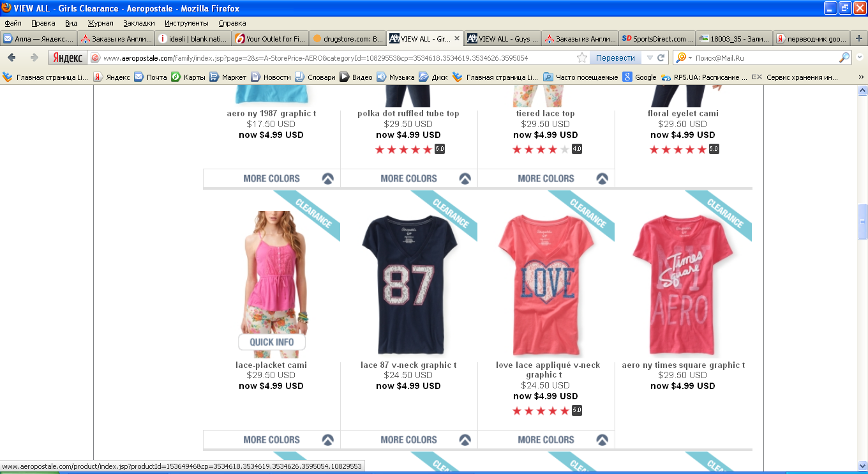This screenshot has width=868, height=474.
Task: Expand MORE COLORS under lace-placket cami
Action: (272, 440)
